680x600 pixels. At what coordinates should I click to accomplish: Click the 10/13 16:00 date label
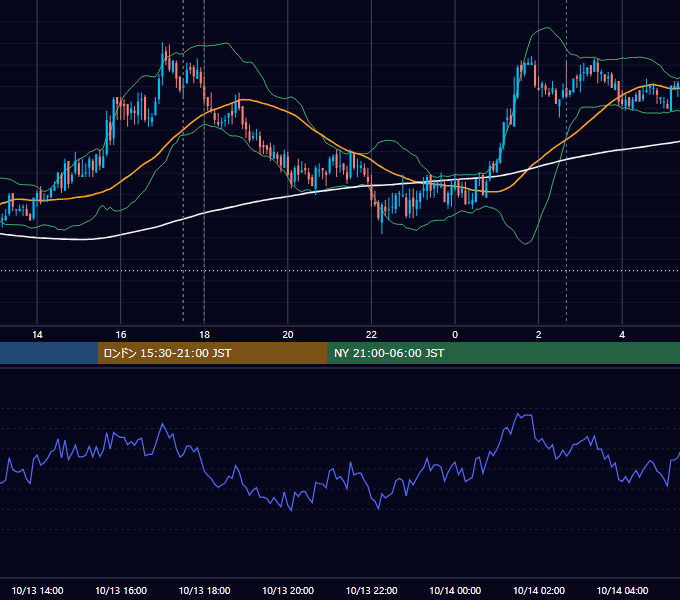coord(121,590)
